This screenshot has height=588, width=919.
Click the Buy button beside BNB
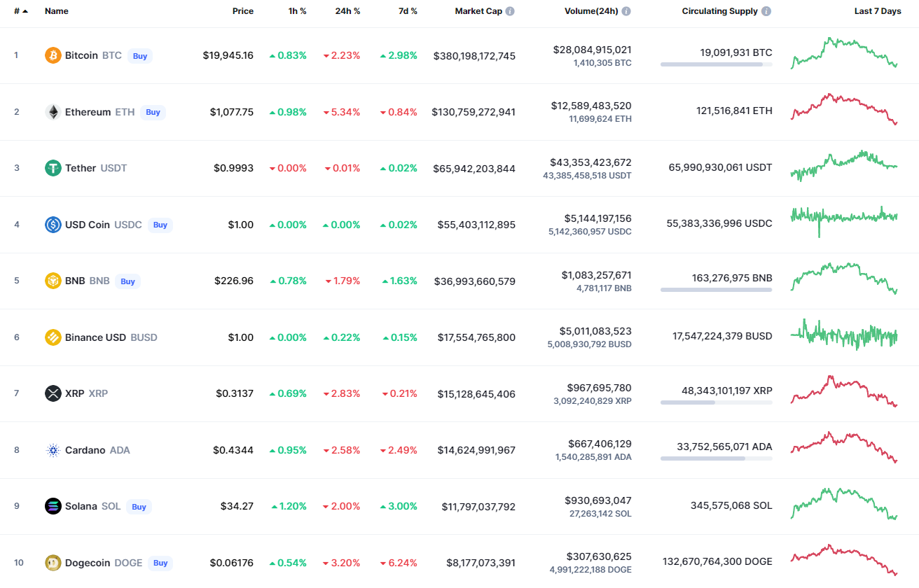(x=127, y=281)
